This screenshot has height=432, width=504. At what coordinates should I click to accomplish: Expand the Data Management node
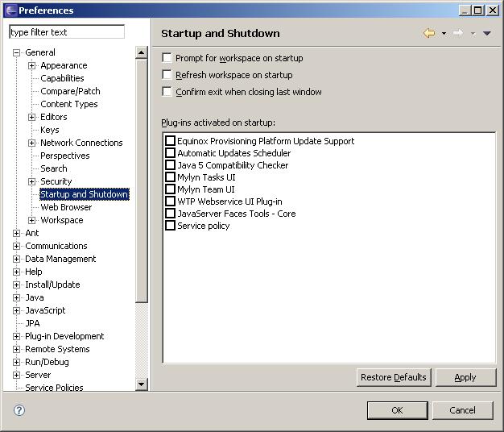click(x=16, y=259)
